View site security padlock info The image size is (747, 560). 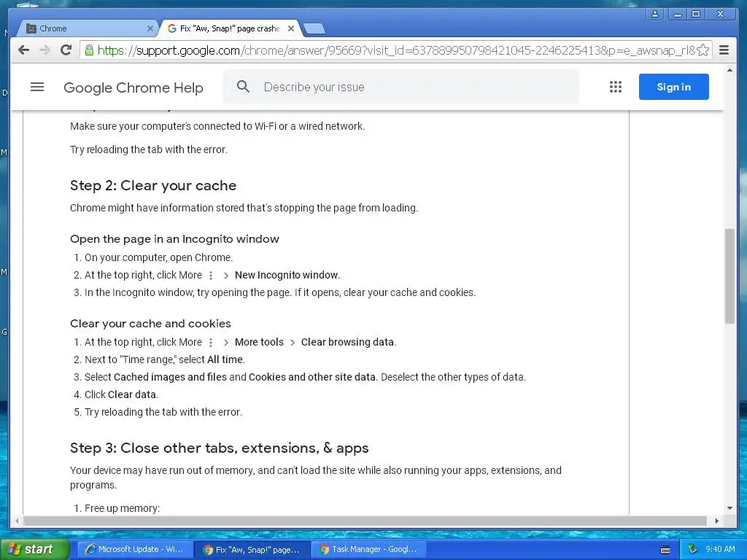(89, 50)
